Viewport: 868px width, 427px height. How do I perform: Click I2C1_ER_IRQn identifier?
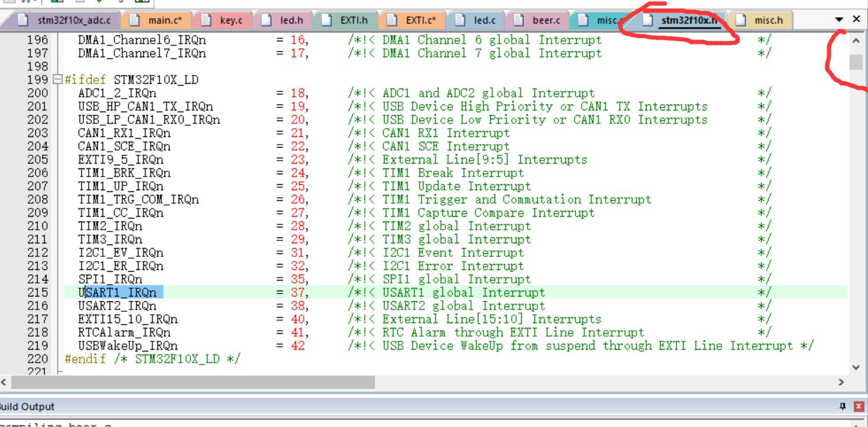point(121,266)
